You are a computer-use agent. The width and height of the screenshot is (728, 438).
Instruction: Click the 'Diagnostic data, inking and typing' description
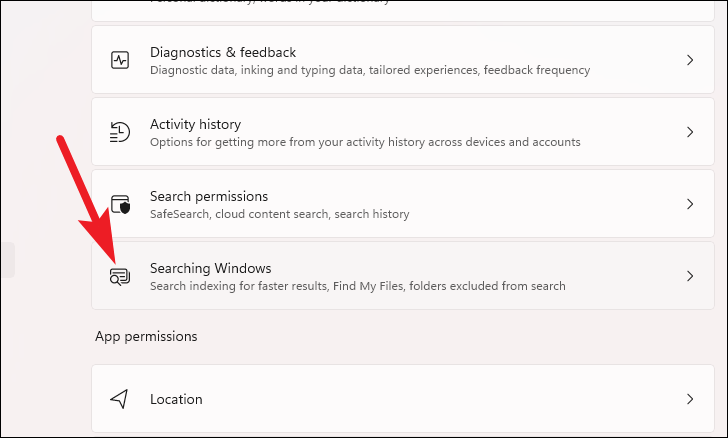pos(370,70)
